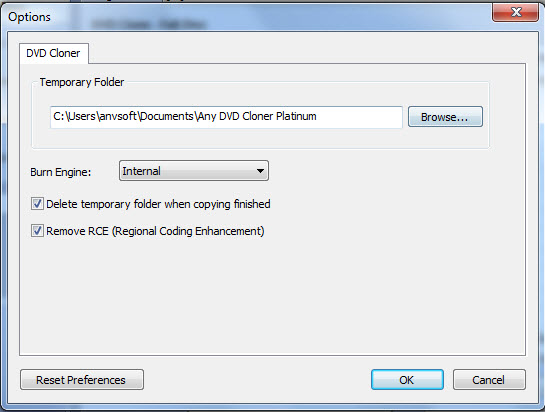Click the 'Delete temporary folder when copying finished' label
Screen dimensions: 545x412
[x=158, y=204]
